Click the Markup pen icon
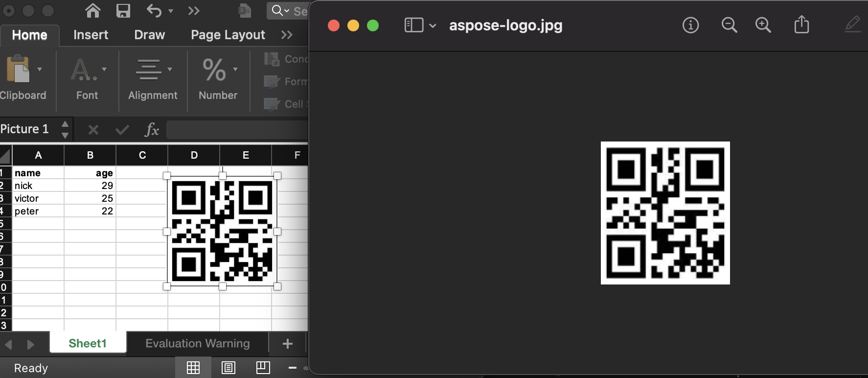The height and width of the screenshot is (378, 868). click(852, 24)
